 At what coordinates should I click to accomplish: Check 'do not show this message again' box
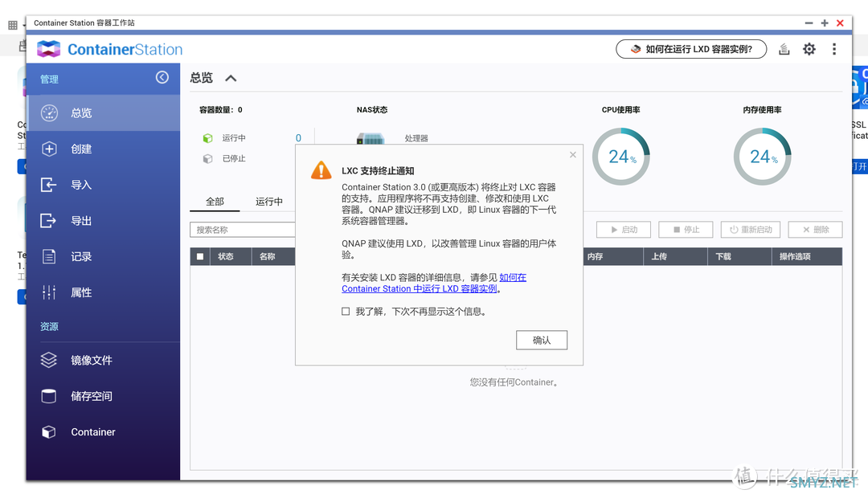point(346,312)
